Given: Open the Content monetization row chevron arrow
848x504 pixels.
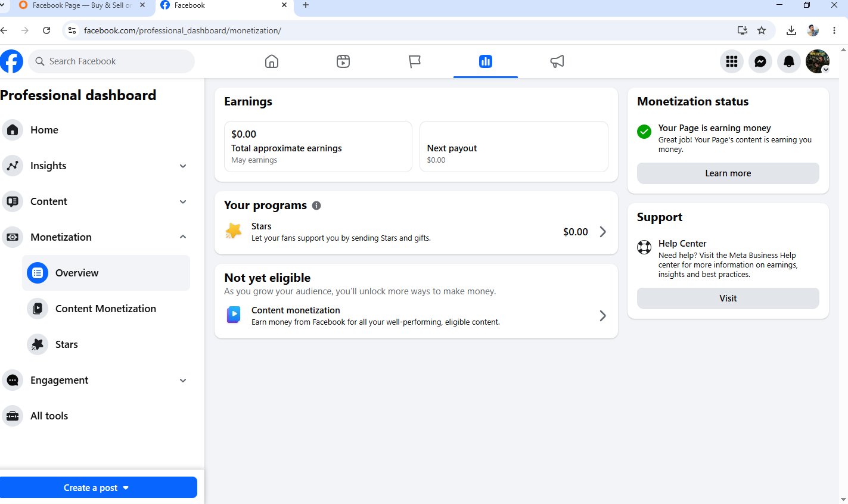Looking at the screenshot, I should pyautogui.click(x=602, y=316).
